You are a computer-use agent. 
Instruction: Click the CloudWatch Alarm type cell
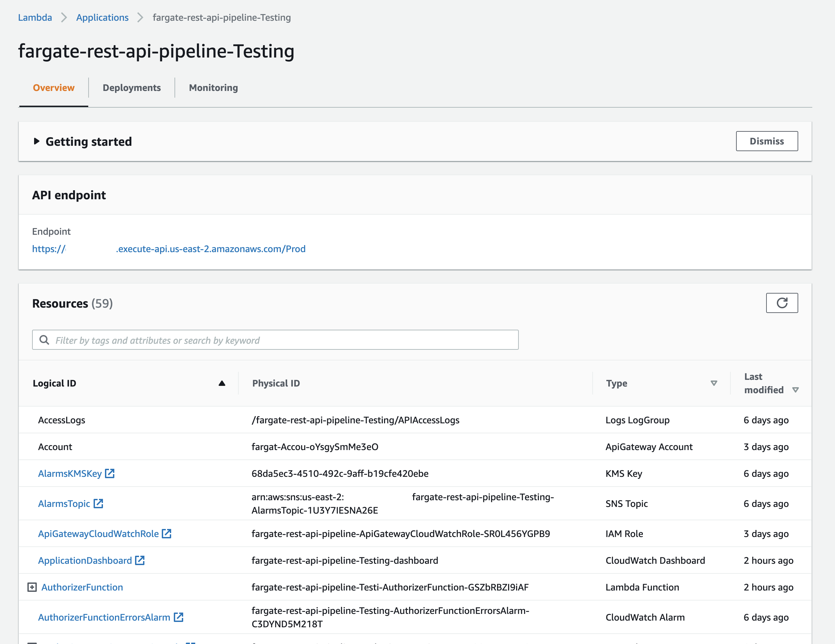[645, 617]
